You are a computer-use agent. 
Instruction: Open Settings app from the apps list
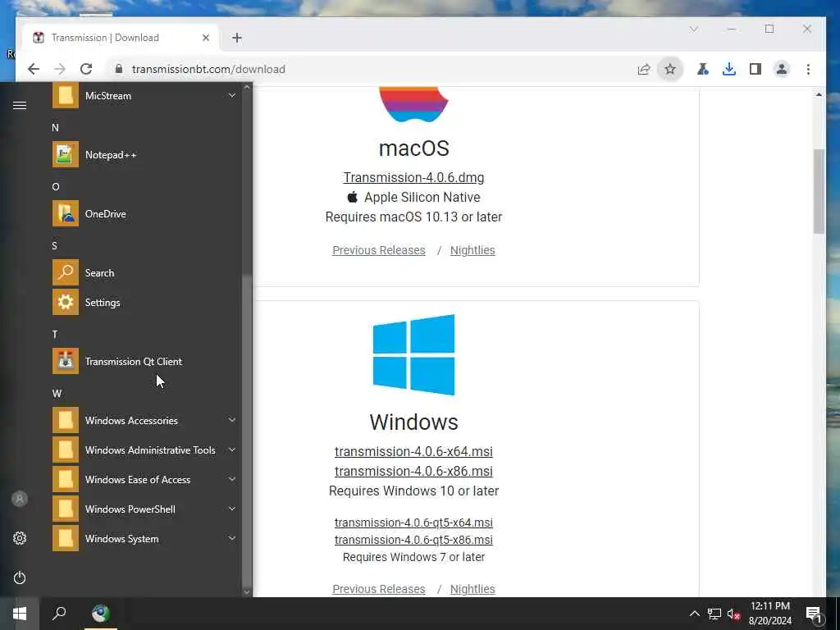pos(144,302)
